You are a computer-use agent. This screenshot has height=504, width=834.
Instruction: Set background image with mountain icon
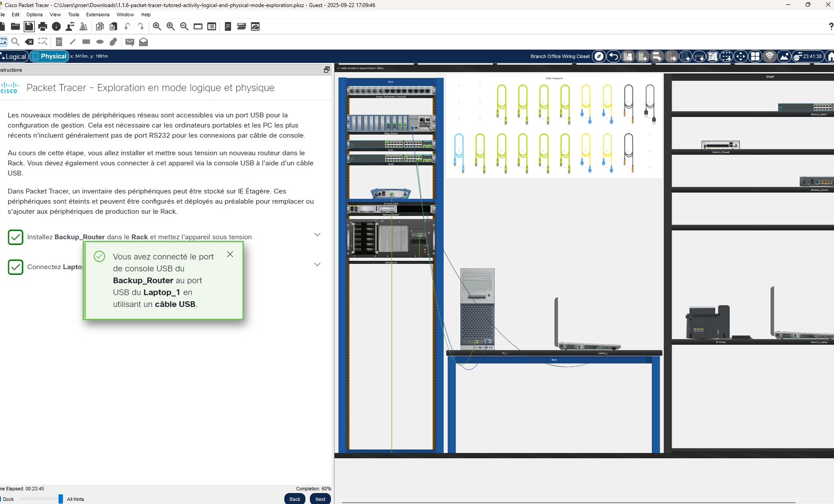coord(784,56)
